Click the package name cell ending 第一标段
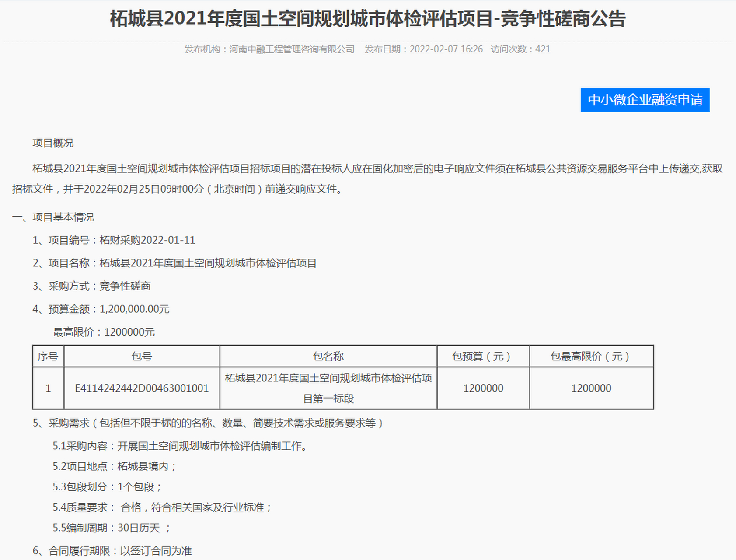This screenshot has width=736, height=560. click(328, 388)
